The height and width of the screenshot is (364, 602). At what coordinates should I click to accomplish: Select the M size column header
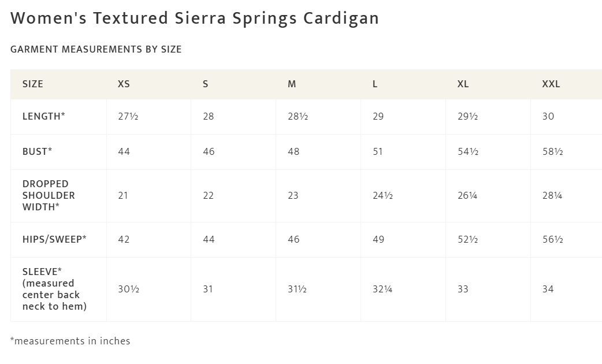click(x=292, y=84)
